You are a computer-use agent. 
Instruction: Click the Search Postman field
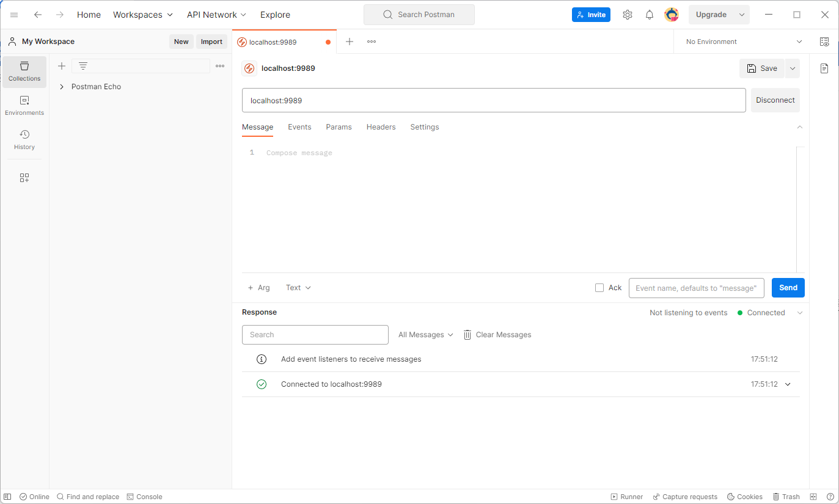(419, 15)
